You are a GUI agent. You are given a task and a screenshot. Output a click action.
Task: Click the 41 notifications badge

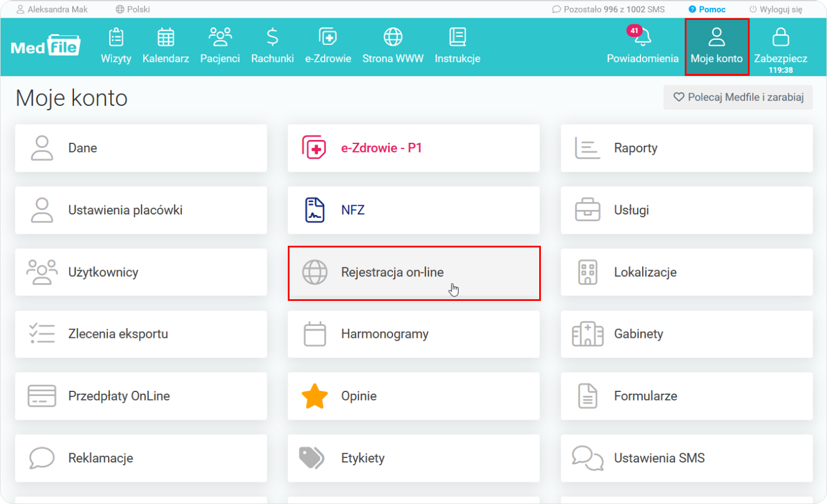(634, 31)
